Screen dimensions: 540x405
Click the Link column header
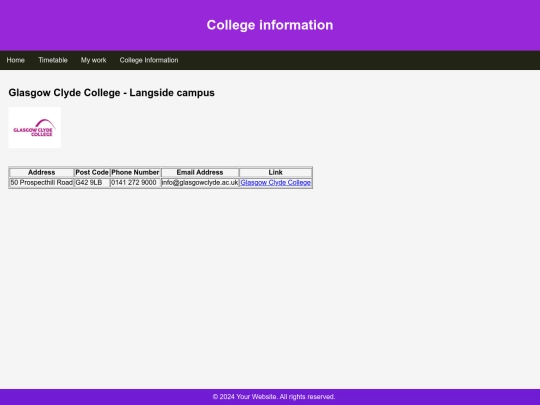point(276,173)
